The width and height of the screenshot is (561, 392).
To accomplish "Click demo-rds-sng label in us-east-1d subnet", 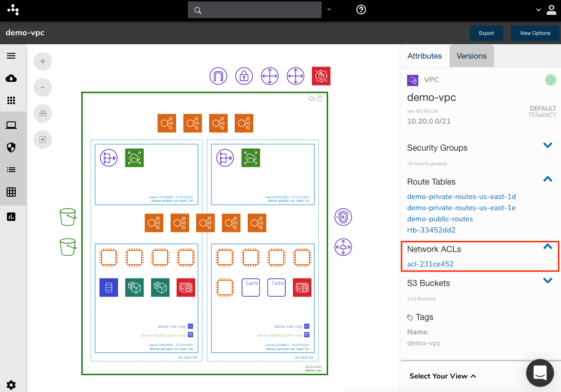I will (x=172, y=326).
